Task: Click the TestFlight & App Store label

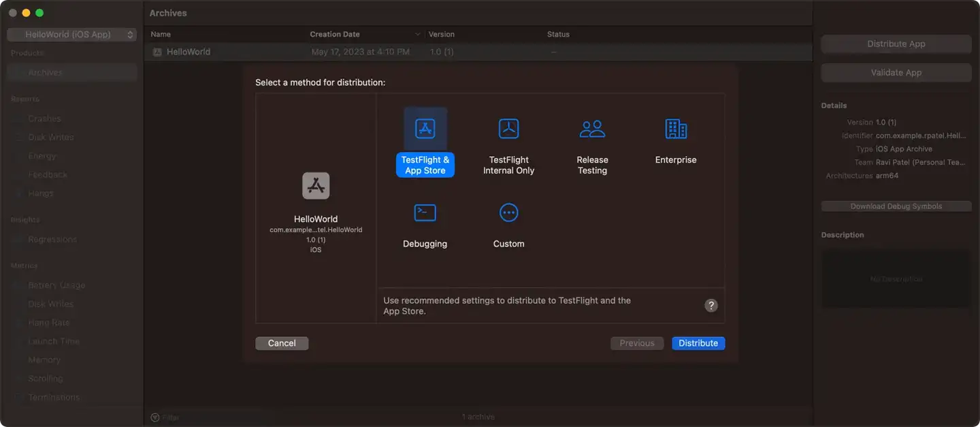Action: (425, 165)
